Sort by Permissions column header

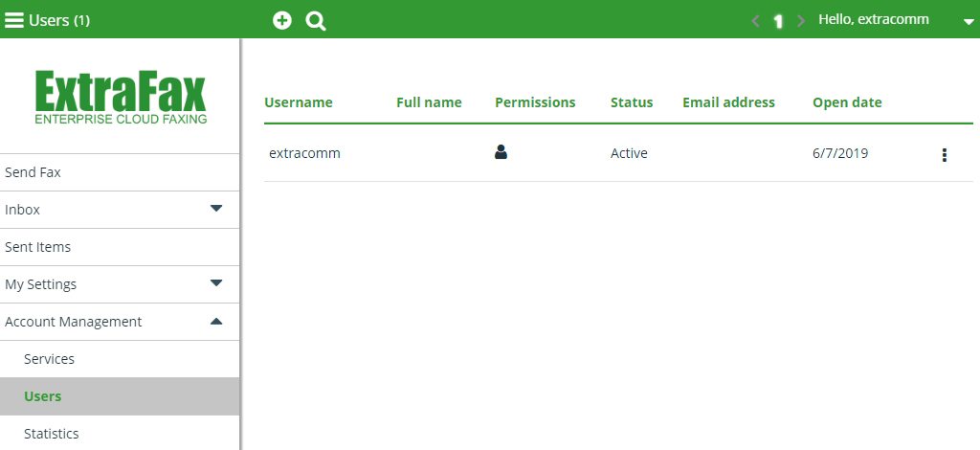(x=535, y=102)
